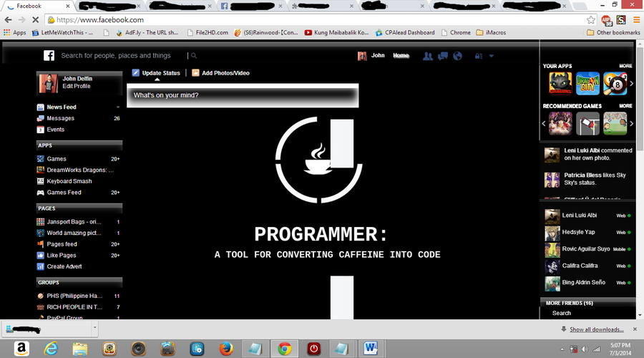
Task: Open friend requests icon
Action: pos(428,57)
